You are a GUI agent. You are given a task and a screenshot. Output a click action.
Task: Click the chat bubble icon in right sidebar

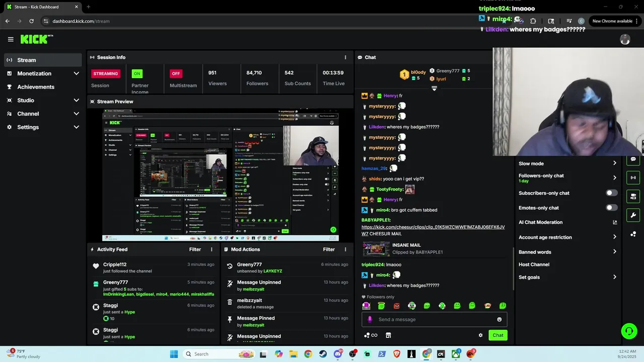point(633,159)
